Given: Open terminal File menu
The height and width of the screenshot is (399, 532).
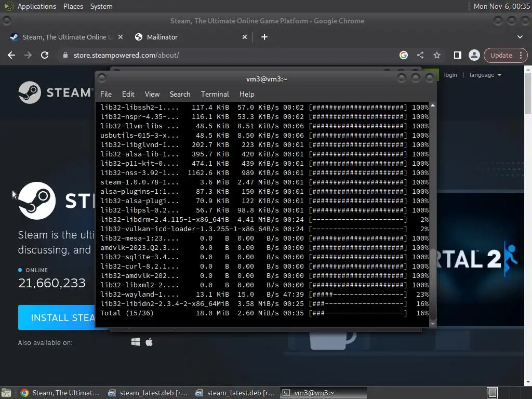Looking at the screenshot, I should pyautogui.click(x=106, y=95).
